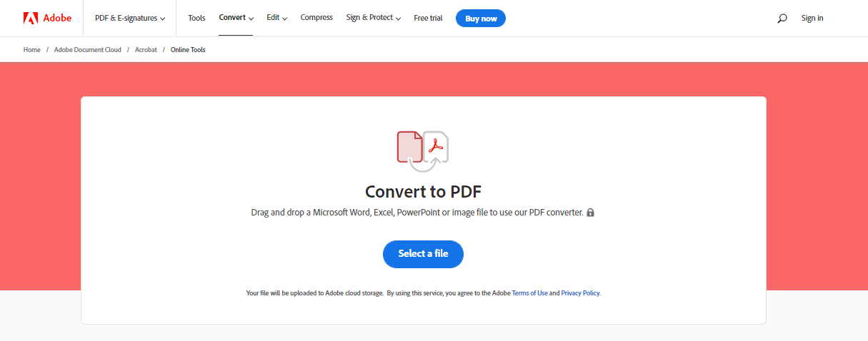Viewport: 868px width, 341px height.
Task: Expand the PDF & E-signatures menu
Action: pos(130,19)
